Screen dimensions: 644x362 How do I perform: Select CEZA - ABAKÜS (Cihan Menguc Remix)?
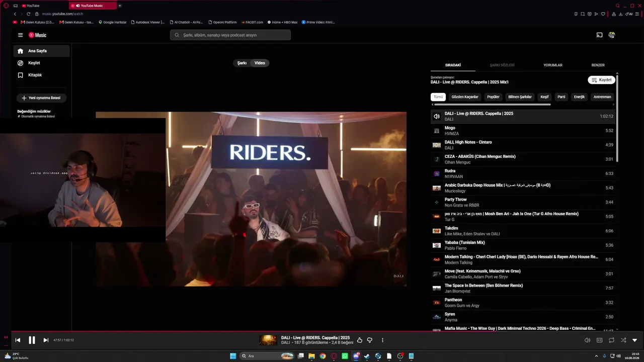pyautogui.click(x=523, y=159)
